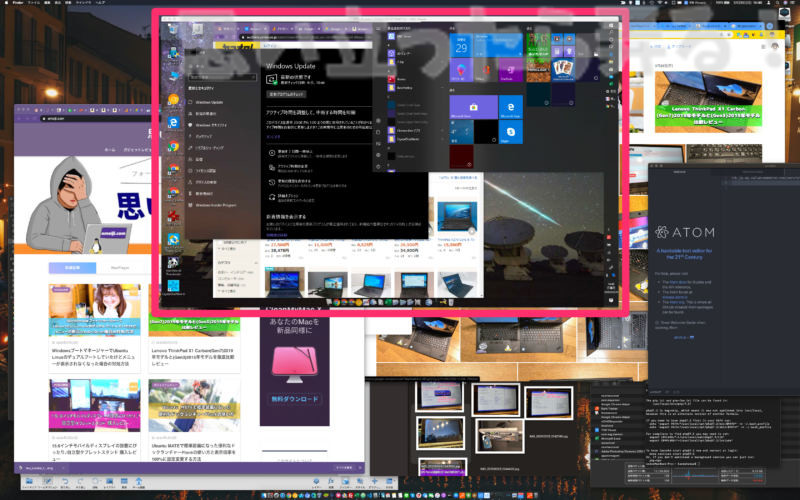Click the share icon in bottom toolbar
The height and width of the screenshot is (500, 800).
tap(139, 482)
